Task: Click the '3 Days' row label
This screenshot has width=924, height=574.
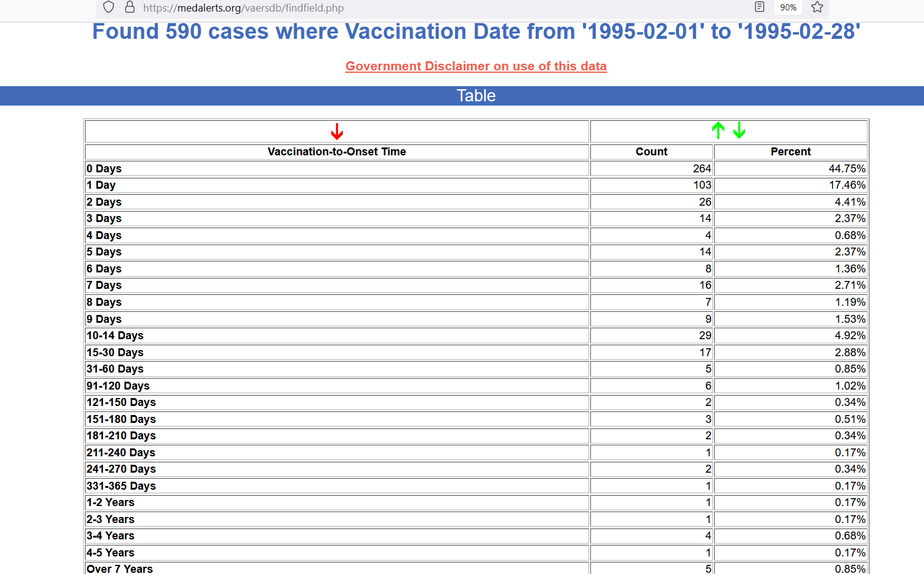Action: click(x=104, y=218)
